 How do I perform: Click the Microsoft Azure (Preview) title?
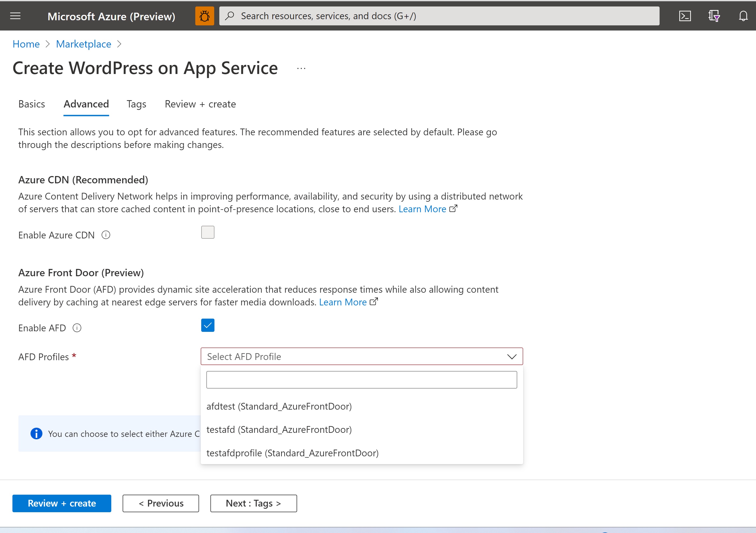(111, 16)
